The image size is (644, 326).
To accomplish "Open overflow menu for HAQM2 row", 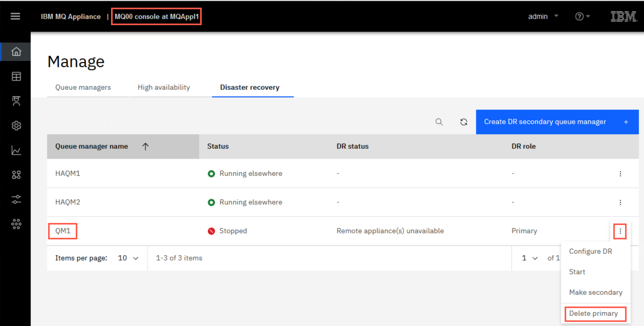I will click(620, 202).
